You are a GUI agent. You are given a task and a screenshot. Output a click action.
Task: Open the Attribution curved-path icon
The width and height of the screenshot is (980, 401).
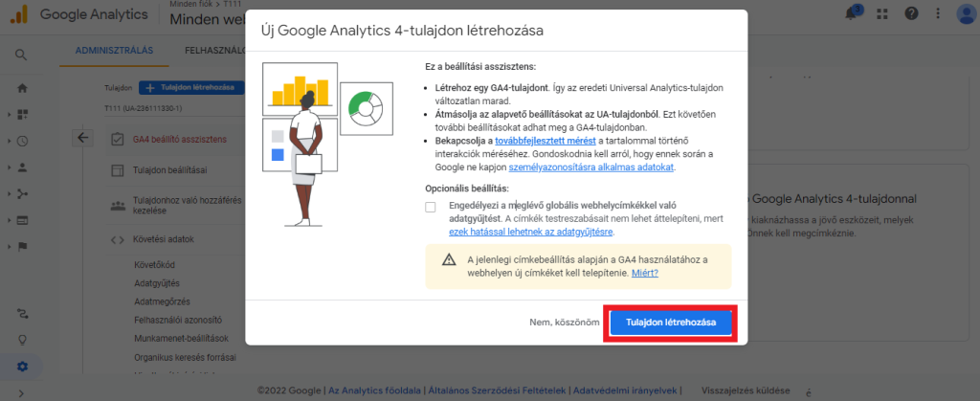click(x=23, y=313)
